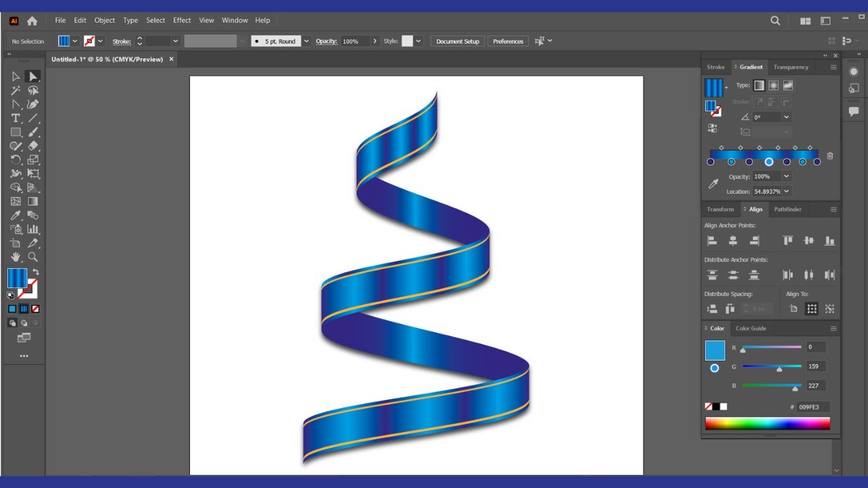
Task: Choose Radial Gradient type
Action: (773, 85)
